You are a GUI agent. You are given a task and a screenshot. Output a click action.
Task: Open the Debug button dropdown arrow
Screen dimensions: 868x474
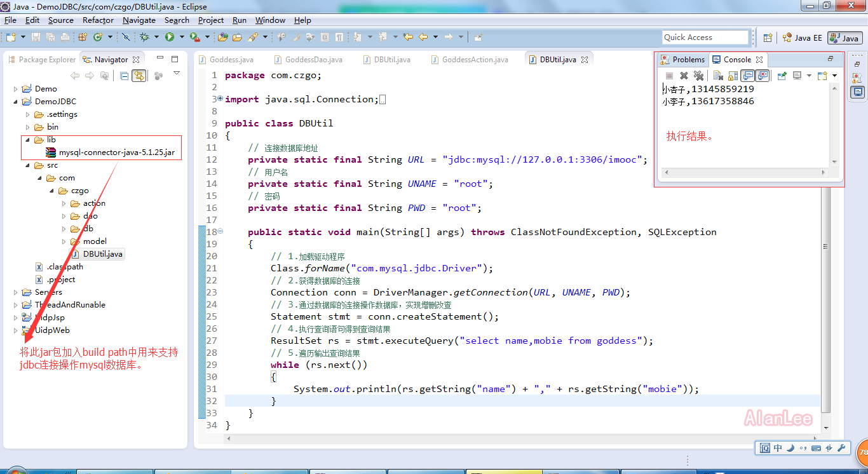point(156,37)
